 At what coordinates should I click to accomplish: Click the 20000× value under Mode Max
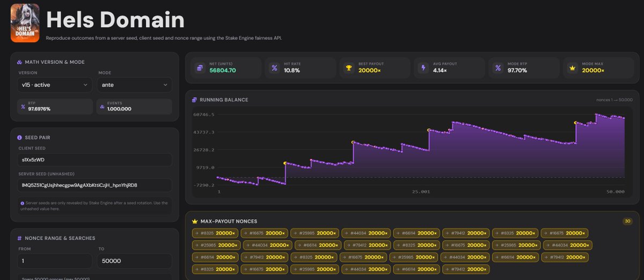click(593, 70)
